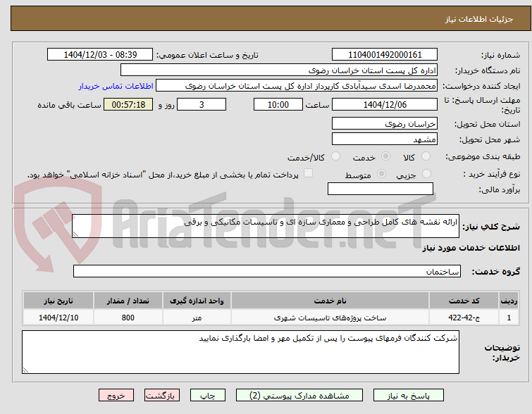Click the empty financial estimate field
The height and width of the screenshot is (414, 532).
pos(381,189)
